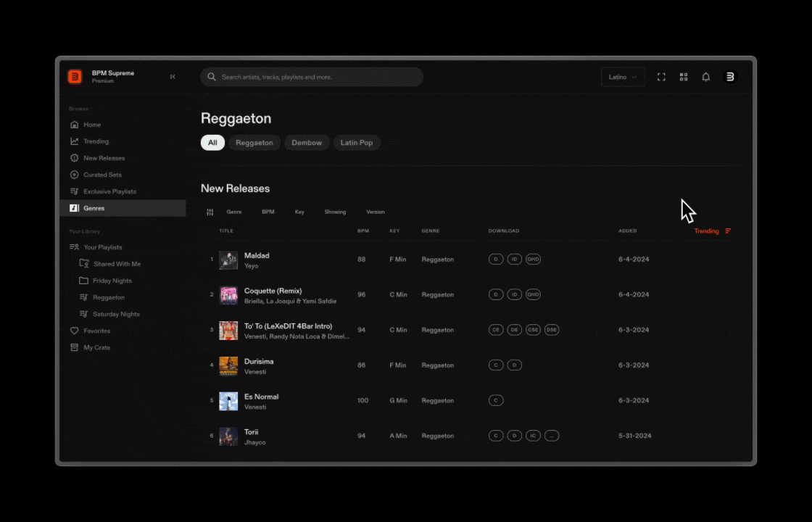This screenshot has height=522, width=812.
Task: Open the Latino library dropdown
Action: pyautogui.click(x=623, y=77)
